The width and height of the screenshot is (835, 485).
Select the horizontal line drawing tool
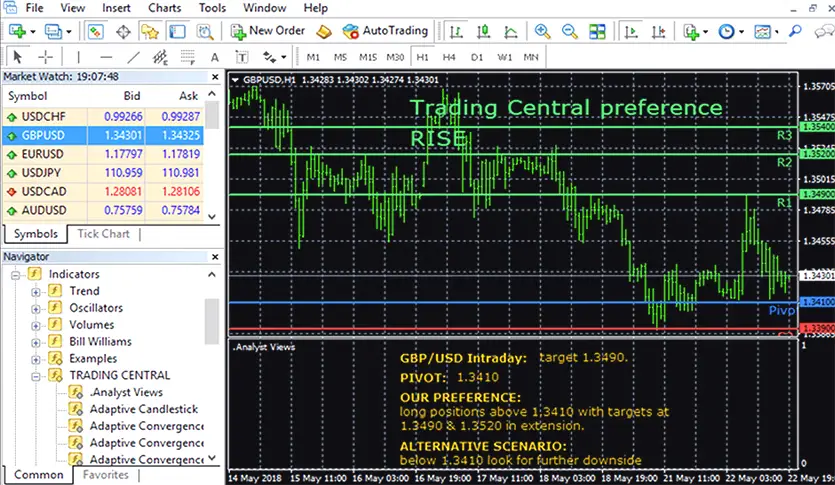click(106, 57)
